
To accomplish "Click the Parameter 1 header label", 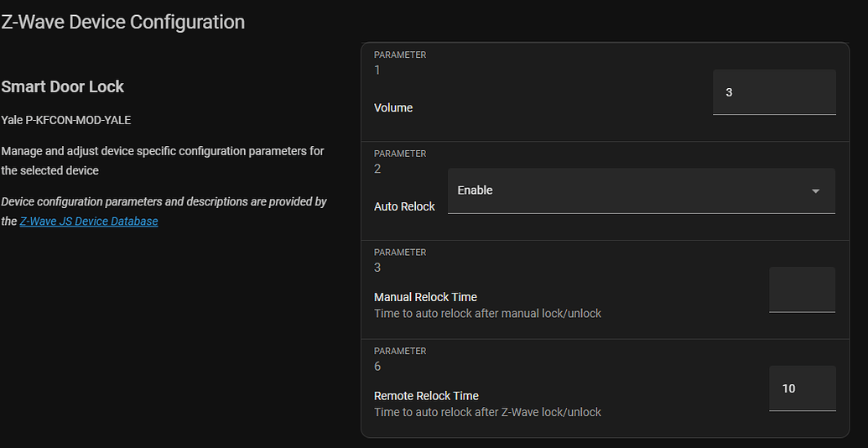I will point(400,55).
